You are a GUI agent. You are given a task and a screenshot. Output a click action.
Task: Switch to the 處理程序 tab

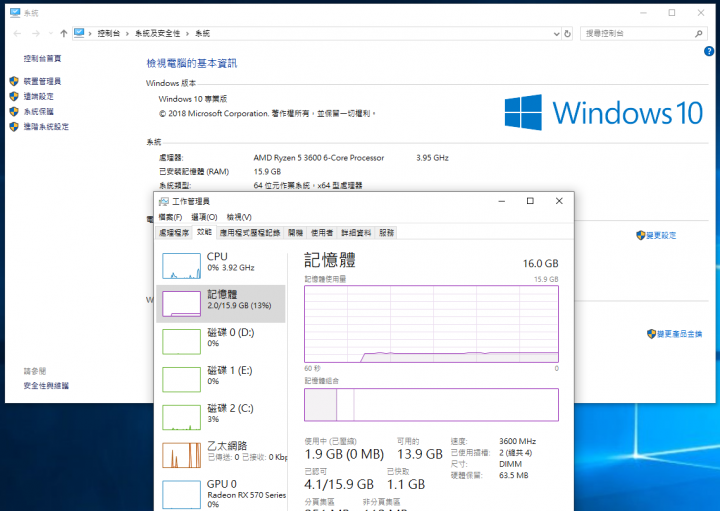click(x=174, y=233)
